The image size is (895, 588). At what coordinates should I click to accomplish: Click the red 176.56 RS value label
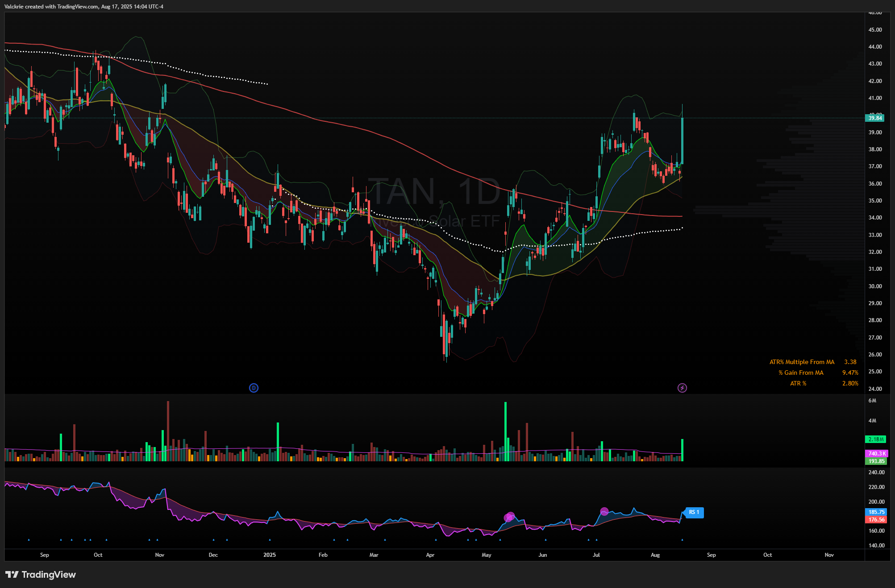[876, 520]
